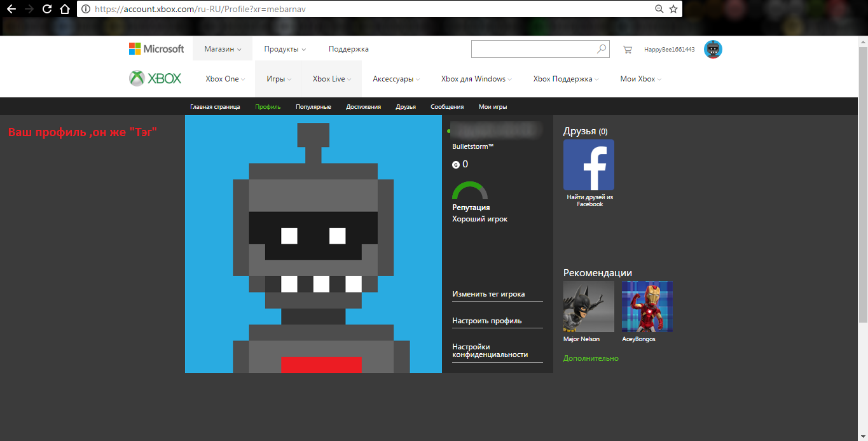Expand the Аксессуары menu

(397, 79)
